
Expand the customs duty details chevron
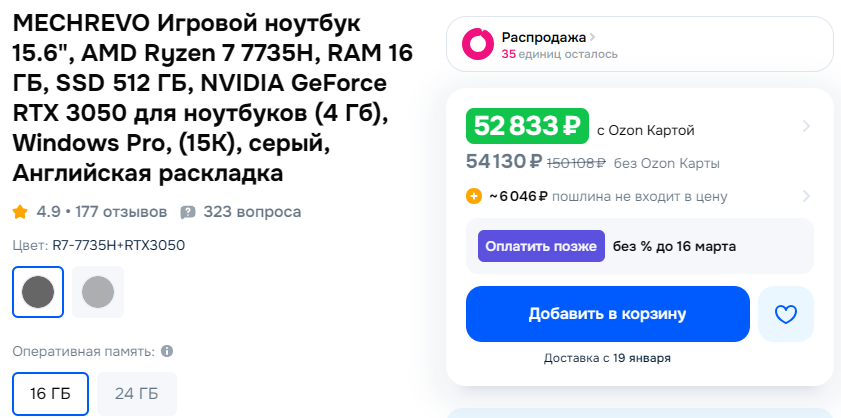pos(806,196)
